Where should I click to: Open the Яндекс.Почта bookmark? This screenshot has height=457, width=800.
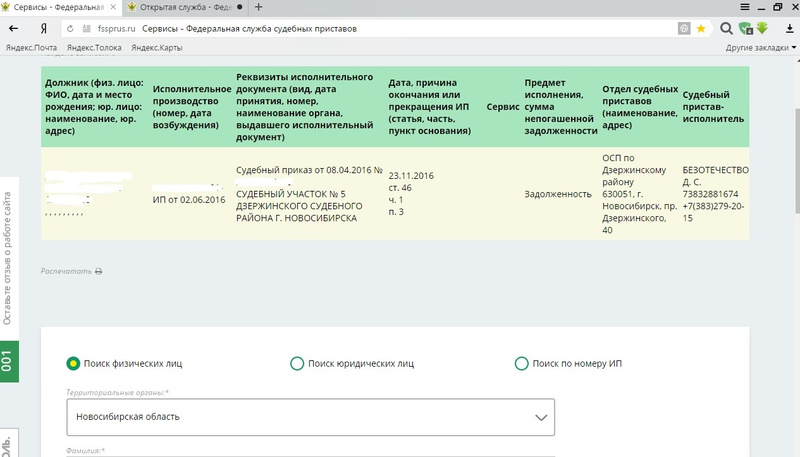coord(31,47)
